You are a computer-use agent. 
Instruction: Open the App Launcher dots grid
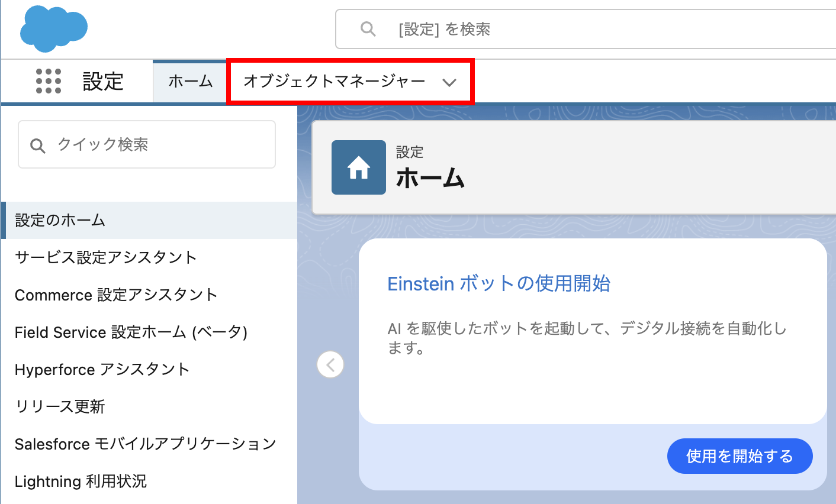pos(49,81)
